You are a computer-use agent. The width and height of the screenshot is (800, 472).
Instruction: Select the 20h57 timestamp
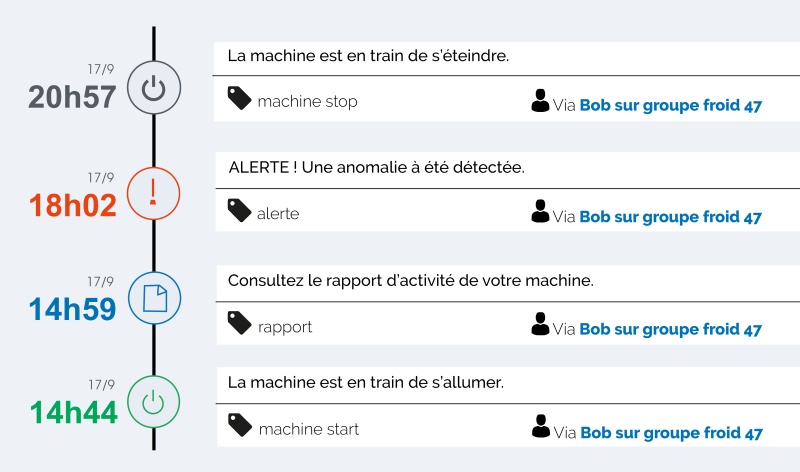[72, 97]
